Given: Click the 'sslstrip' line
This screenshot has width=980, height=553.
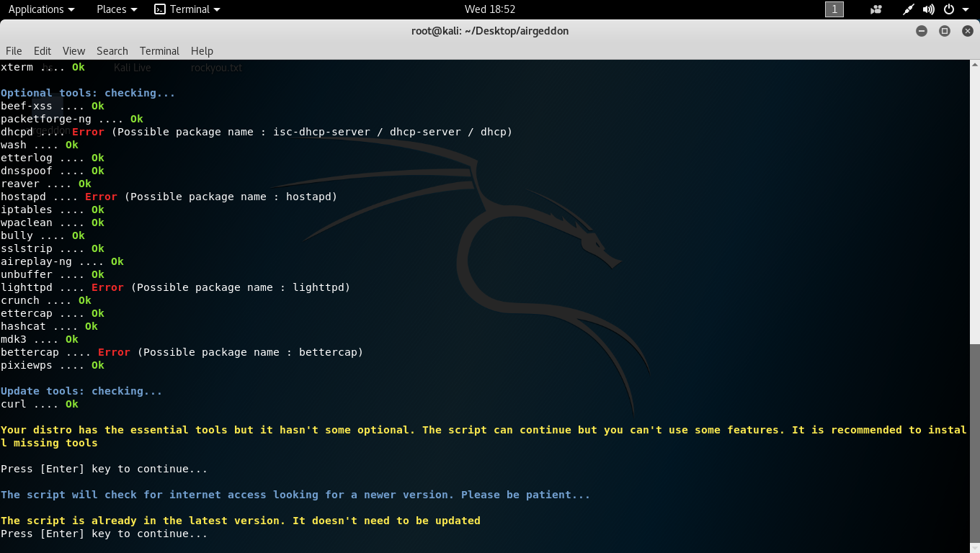Looking at the screenshot, I should click(53, 248).
